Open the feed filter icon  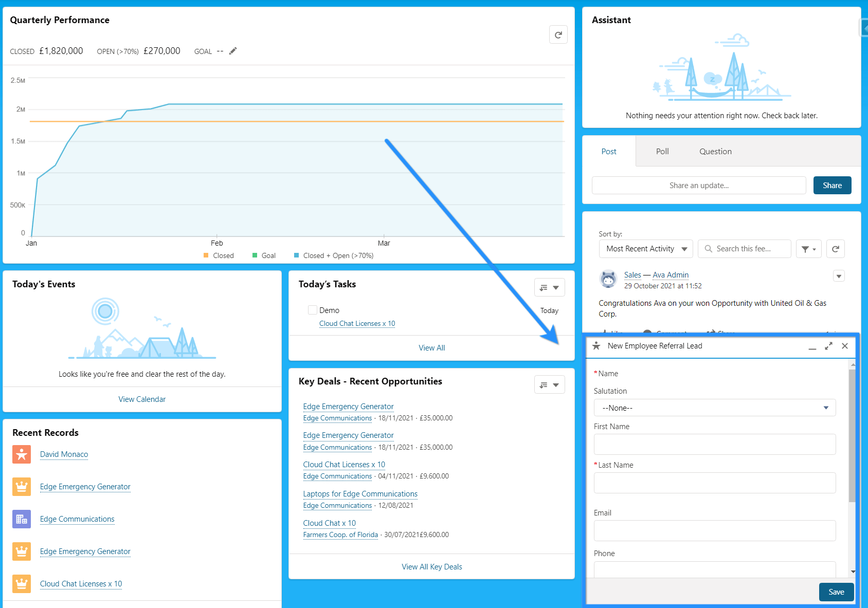[x=808, y=249]
